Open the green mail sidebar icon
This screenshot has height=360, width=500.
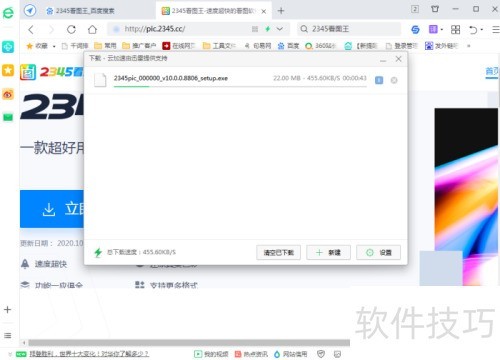coord(8,117)
